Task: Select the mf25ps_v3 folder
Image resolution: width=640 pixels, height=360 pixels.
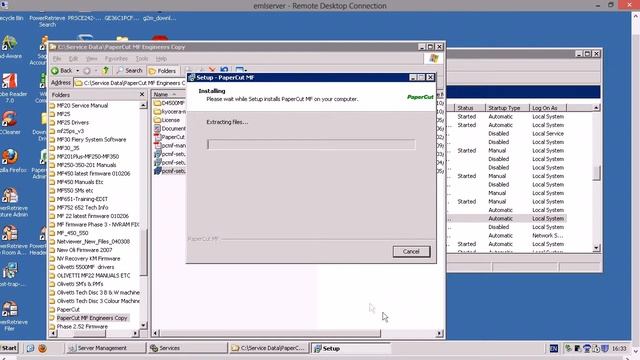Action: pos(70,131)
